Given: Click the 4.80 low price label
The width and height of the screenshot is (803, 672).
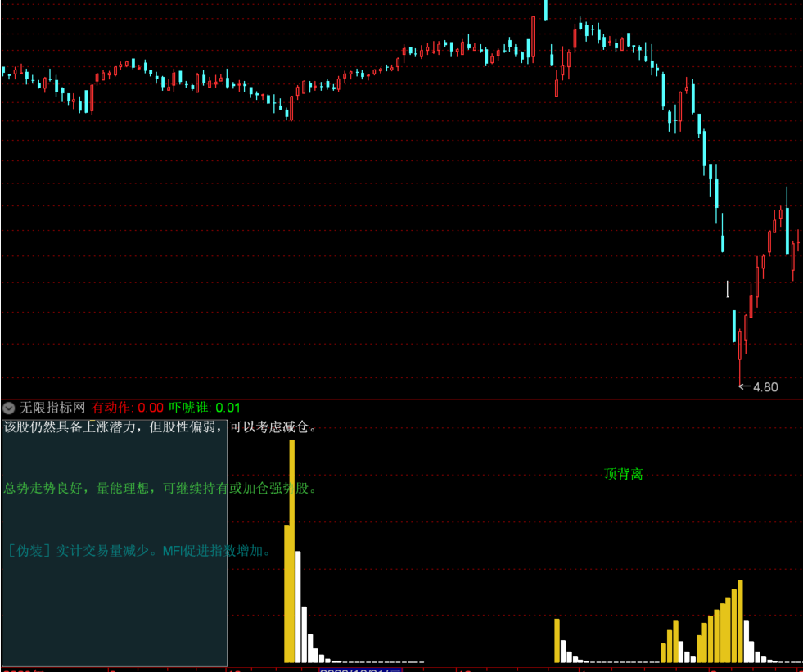Looking at the screenshot, I should [765, 387].
